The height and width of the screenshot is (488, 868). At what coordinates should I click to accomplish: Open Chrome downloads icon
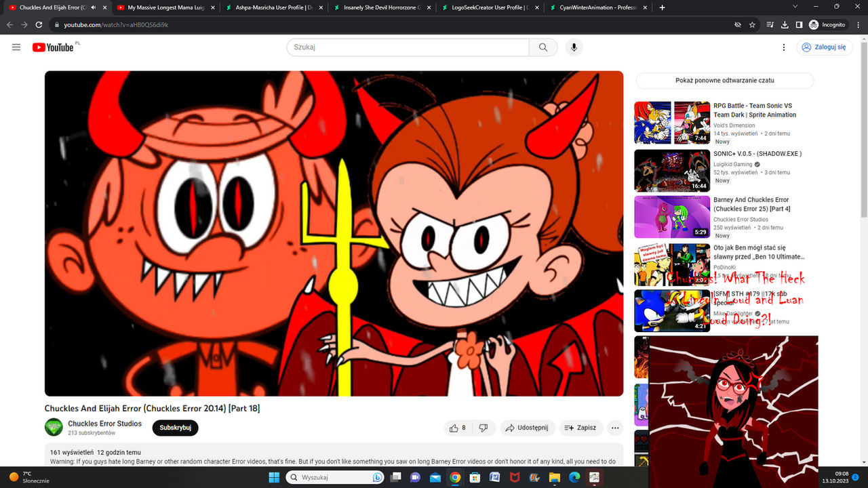click(x=785, y=24)
